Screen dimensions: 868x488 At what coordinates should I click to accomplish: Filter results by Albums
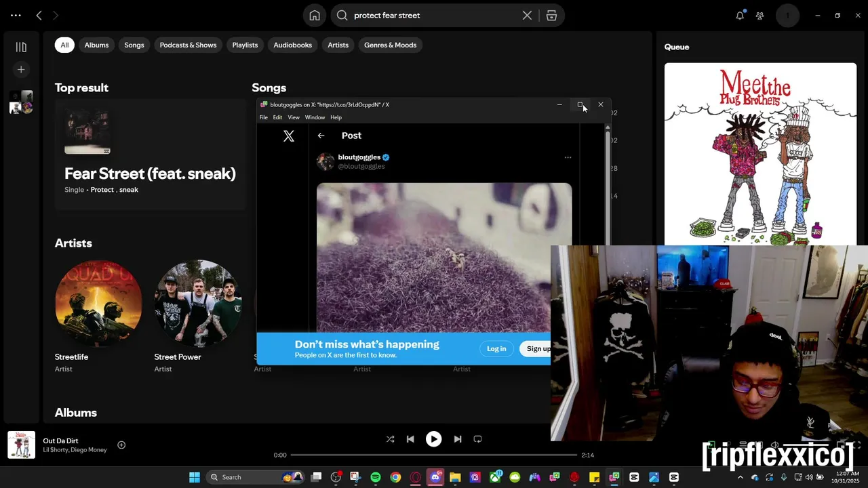tap(96, 45)
